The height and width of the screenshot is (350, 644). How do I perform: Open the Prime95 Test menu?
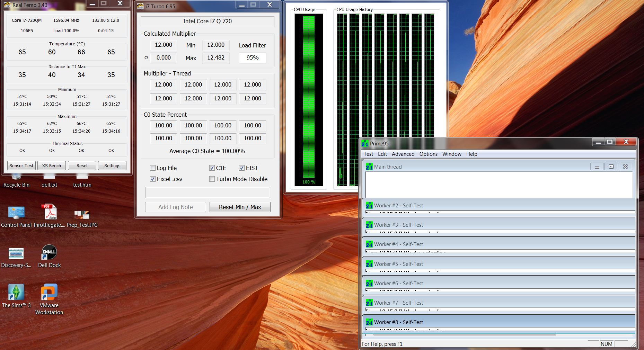(368, 154)
